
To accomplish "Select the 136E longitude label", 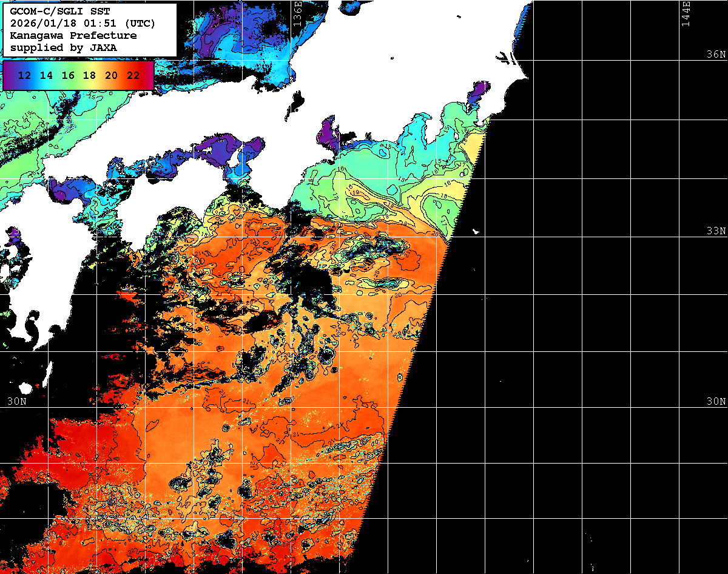I will (x=298, y=13).
